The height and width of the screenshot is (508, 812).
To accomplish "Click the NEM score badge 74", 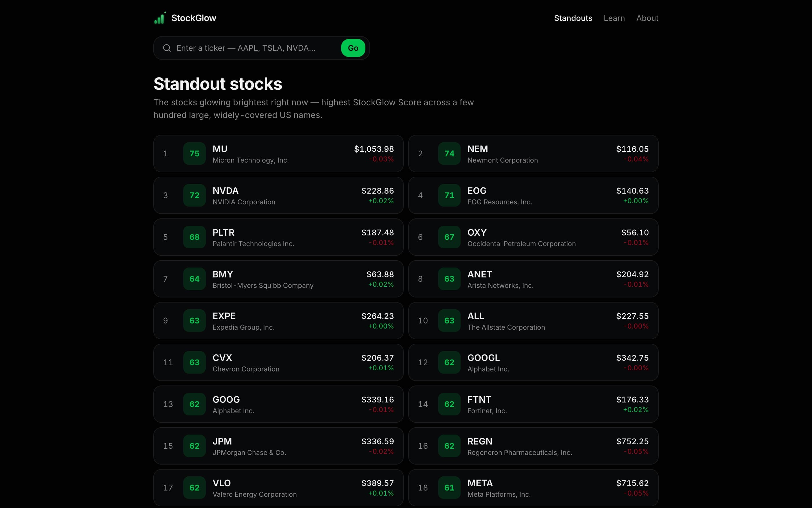I will (449, 154).
